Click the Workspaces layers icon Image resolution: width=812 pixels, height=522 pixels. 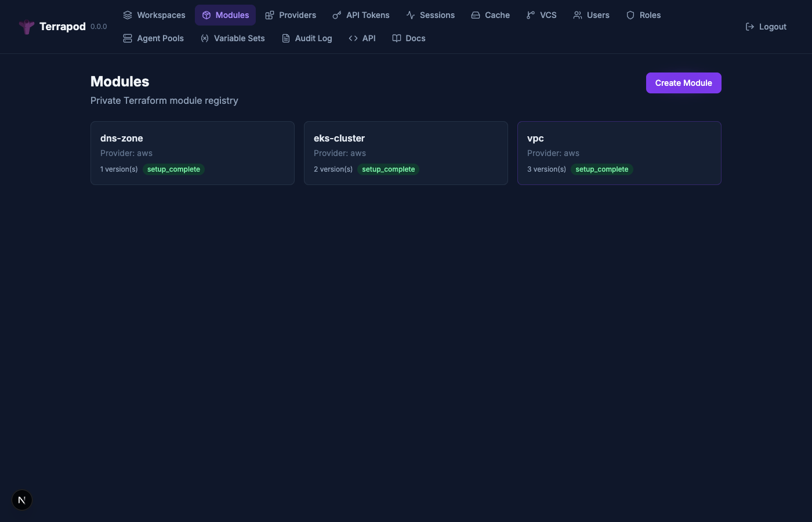(128, 15)
